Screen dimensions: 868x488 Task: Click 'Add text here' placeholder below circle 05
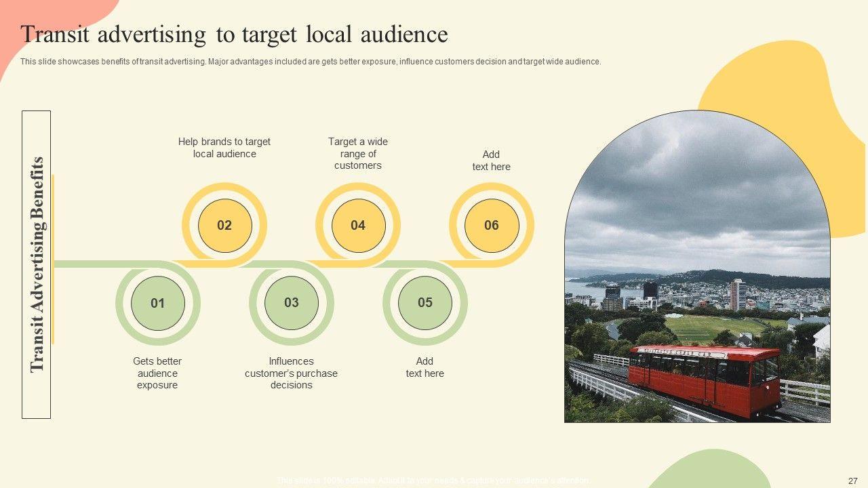pyautogui.click(x=425, y=367)
